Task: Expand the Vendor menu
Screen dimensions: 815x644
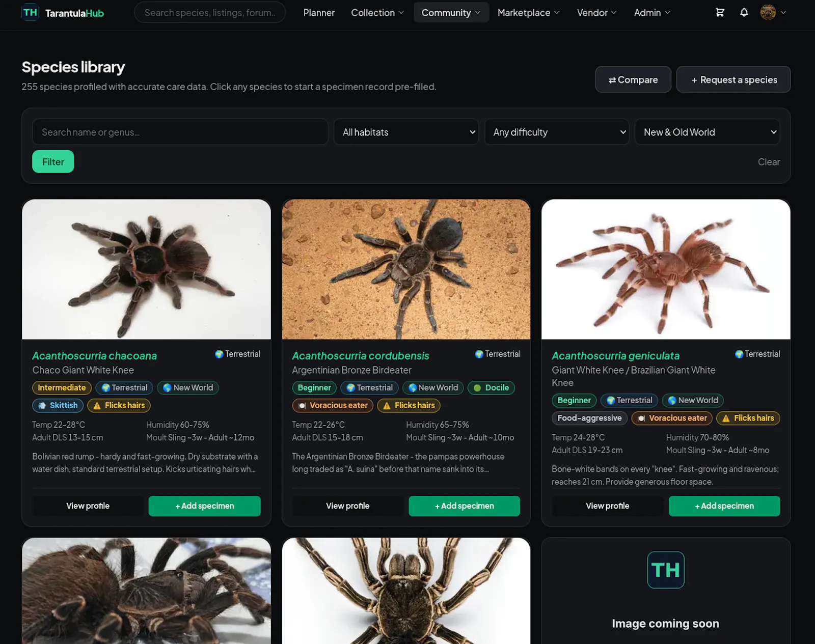Action: [x=596, y=12]
